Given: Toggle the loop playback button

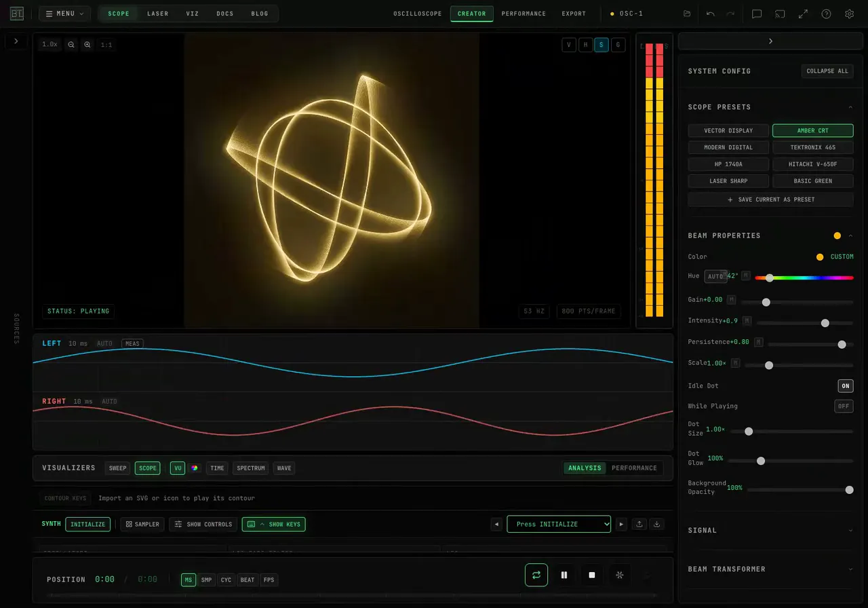Looking at the screenshot, I should (536, 575).
